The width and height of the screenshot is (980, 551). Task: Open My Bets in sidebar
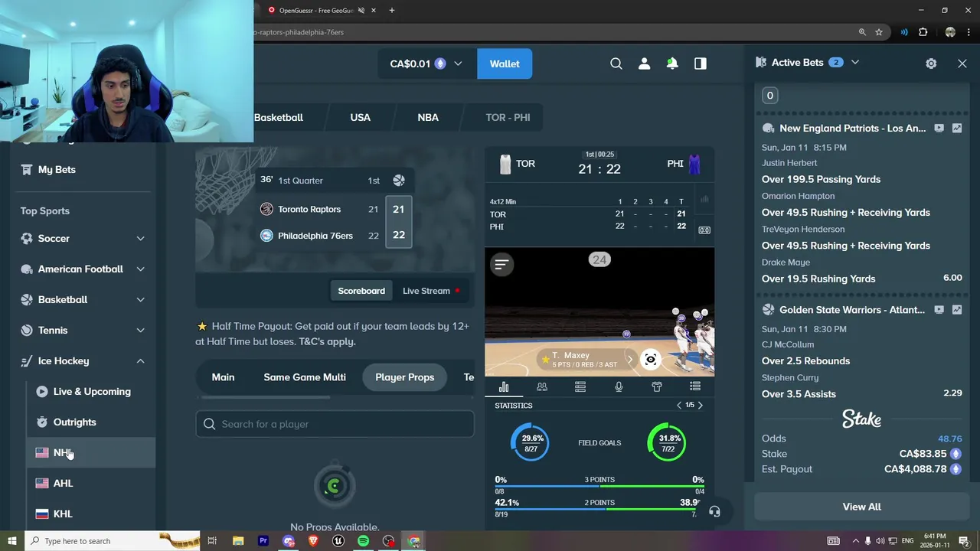[x=57, y=170]
